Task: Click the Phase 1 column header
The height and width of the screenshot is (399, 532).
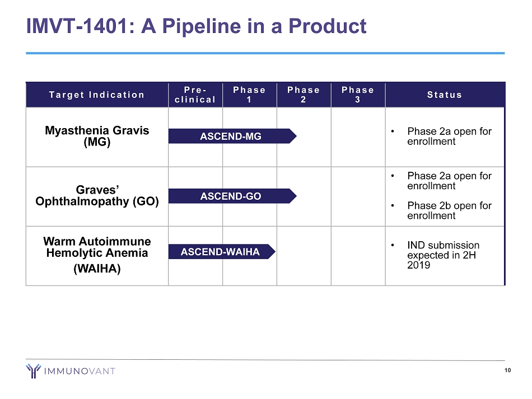Action: coord(249,95)
